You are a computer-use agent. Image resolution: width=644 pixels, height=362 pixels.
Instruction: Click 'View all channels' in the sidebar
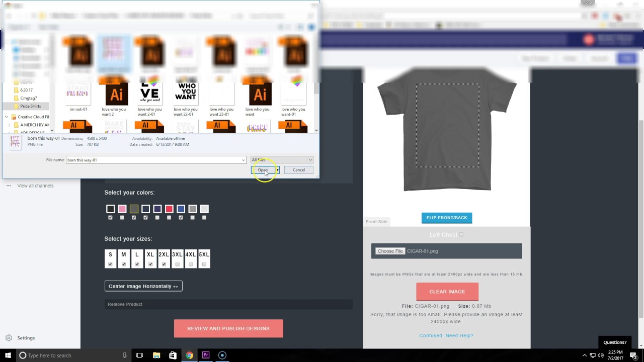[35, 186]
